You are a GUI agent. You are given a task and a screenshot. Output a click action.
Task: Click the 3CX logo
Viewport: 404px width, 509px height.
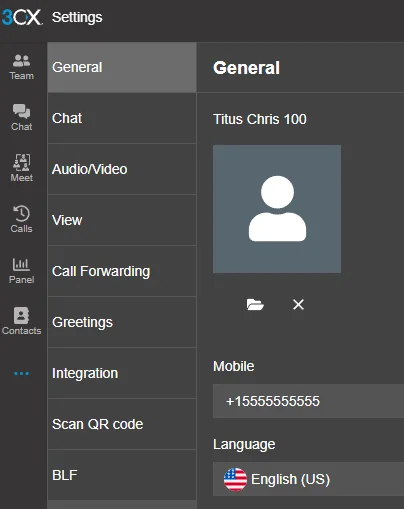click(x=22, y=17)
